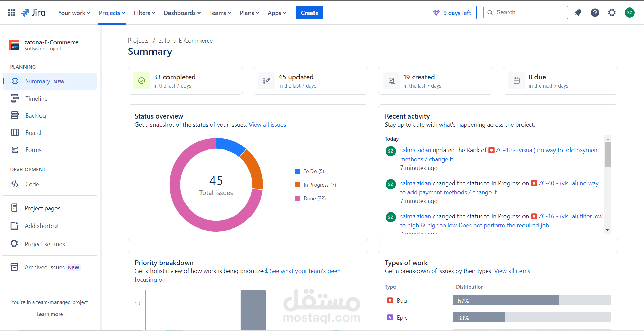Open Project settings in the sidebar
The width and height of the screenshot is (644, 331).
[x=50, y=244]
